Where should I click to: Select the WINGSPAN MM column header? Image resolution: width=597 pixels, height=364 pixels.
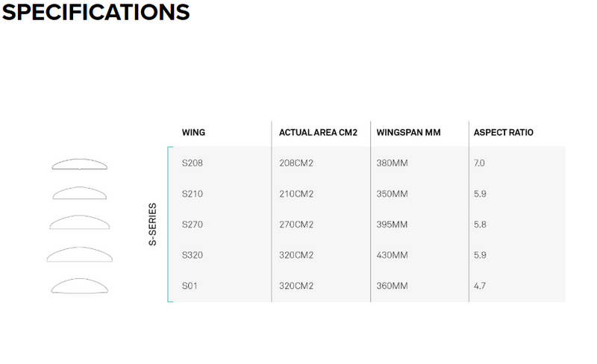pos(409,133)
